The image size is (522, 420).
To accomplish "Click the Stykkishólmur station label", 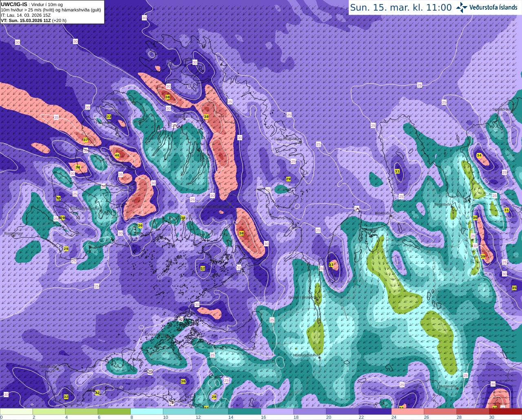I will coord(156,334).
